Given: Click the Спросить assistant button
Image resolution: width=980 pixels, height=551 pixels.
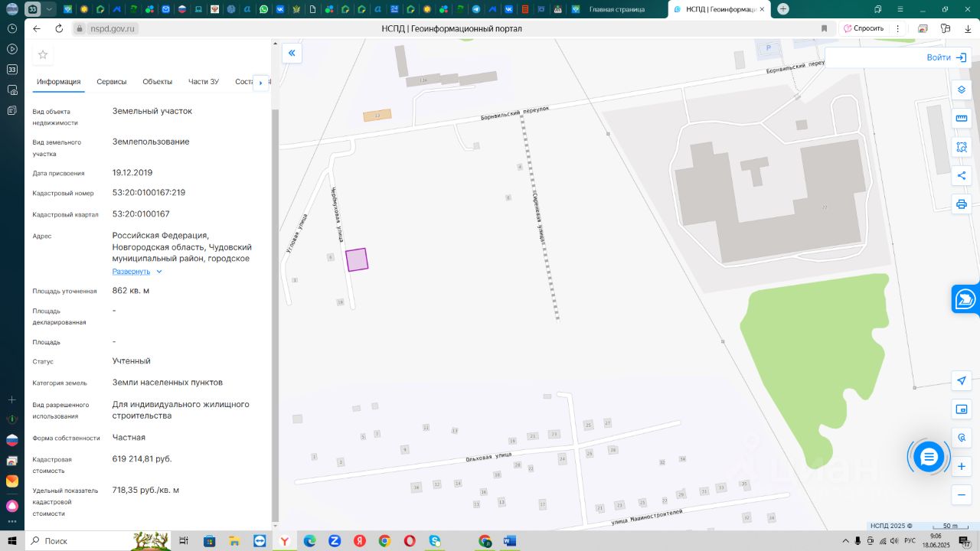Looking at the screenshot, I should pyautogui.click(x=864, y=28).
